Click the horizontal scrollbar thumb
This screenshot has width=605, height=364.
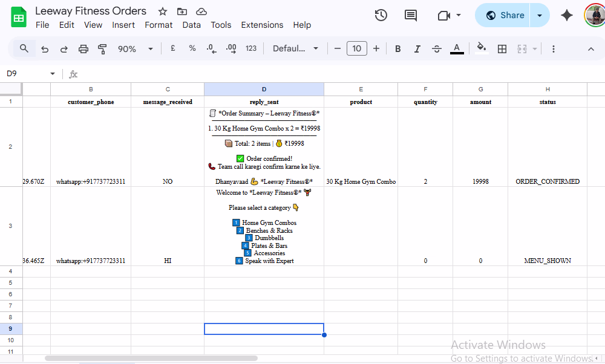[x=151, y=358]
